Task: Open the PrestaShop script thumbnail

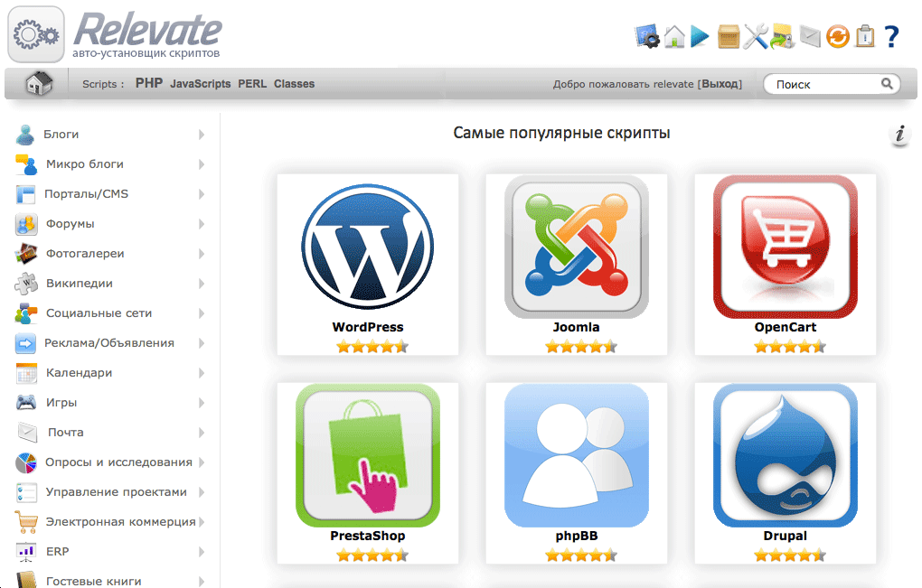Action: click(x=368, y=456)
